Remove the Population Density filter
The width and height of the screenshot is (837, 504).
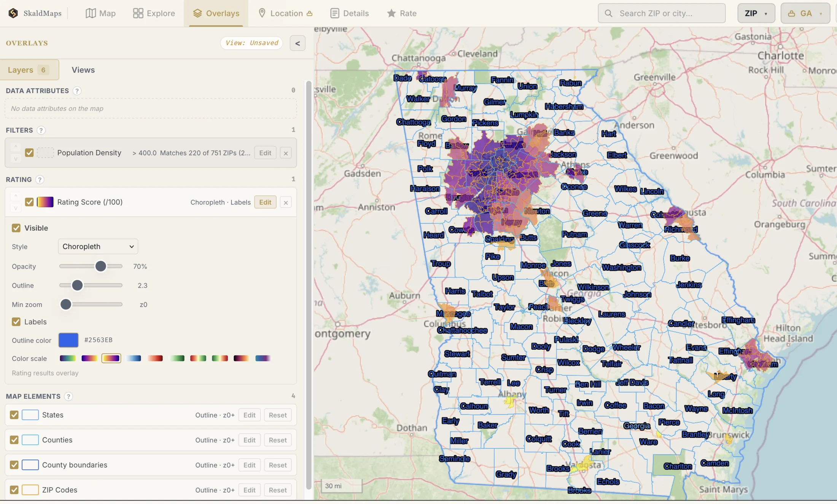point(286,153)
